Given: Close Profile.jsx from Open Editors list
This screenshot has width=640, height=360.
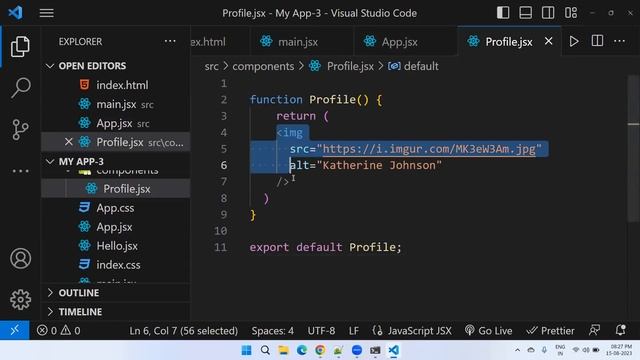Looking at the screenshot, I should coord(68,142).
